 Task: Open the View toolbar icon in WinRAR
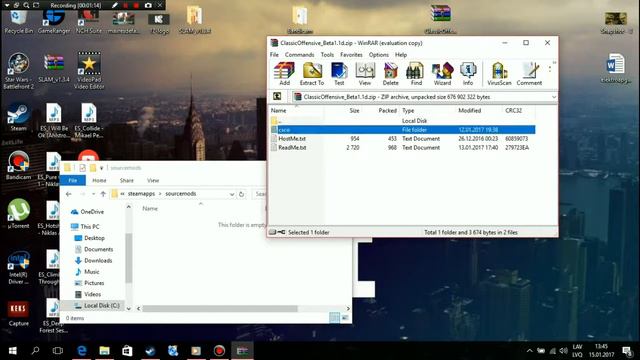[x=364, y=73]
